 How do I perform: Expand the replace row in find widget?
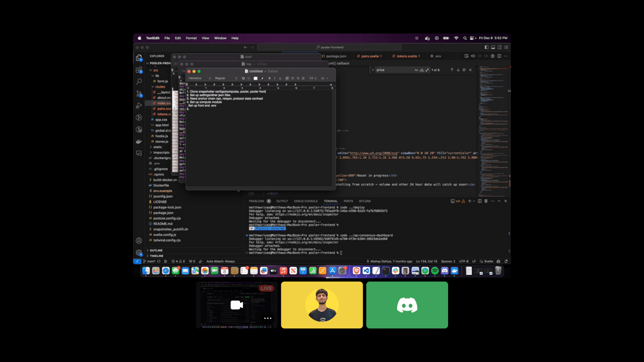coord(373,70)
